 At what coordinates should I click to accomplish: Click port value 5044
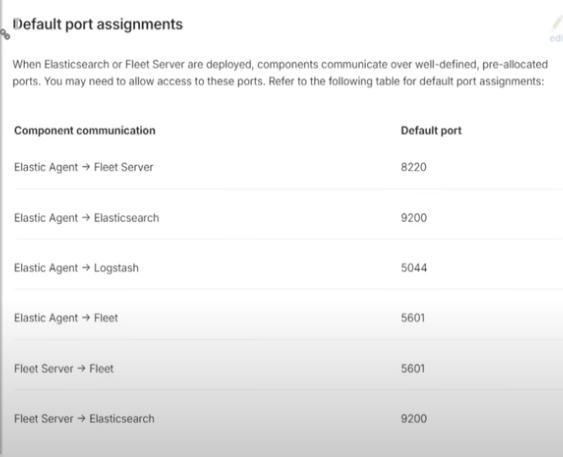pyautogui.click(x=414, y=268)
